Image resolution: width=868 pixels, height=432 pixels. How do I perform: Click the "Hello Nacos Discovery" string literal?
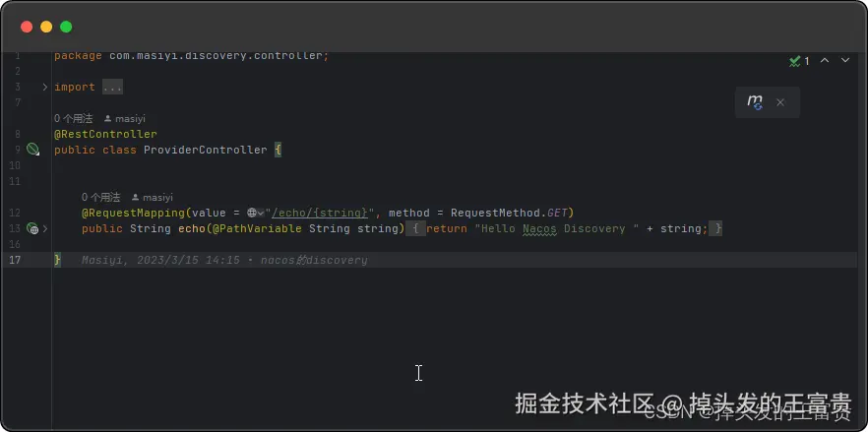click(x=557, y=228)
